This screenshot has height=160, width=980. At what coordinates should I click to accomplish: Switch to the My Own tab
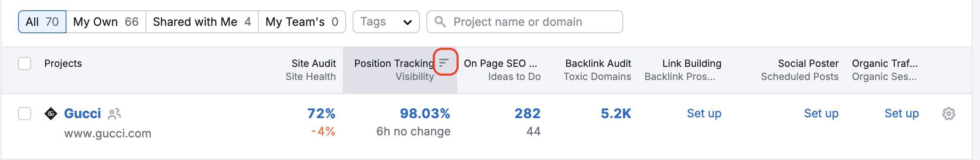coord(106,22)
